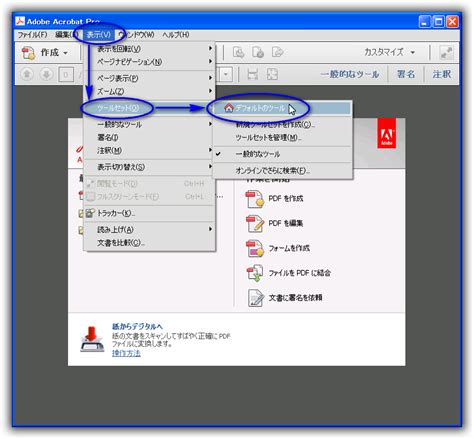Open the ファイル(F) menu
The width and height of the screenshot is (474, 439).
point(32,35)
